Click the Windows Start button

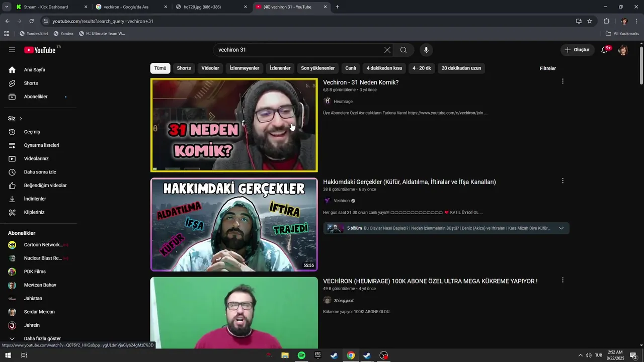[x=8, y=355]
